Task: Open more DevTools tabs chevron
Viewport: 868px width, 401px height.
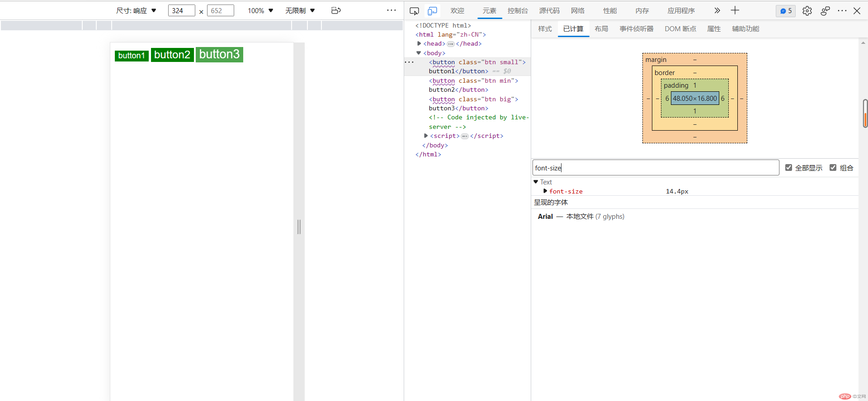Action: tap(717, 10)
